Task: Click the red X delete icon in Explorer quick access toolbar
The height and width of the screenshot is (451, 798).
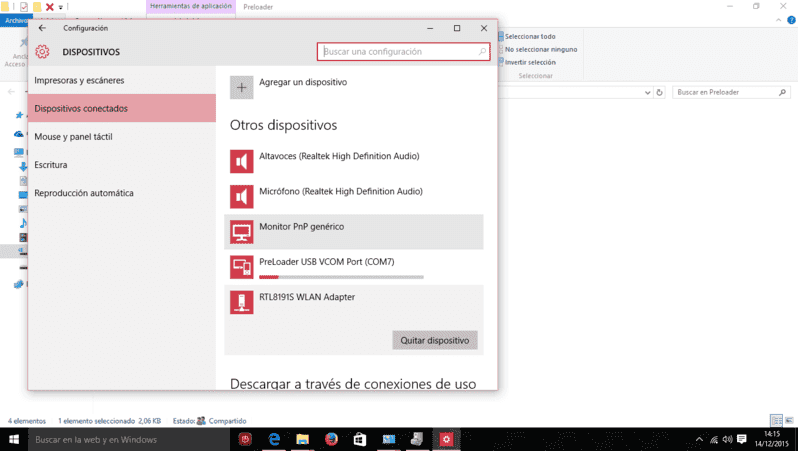Action: (x=49, y=7)
